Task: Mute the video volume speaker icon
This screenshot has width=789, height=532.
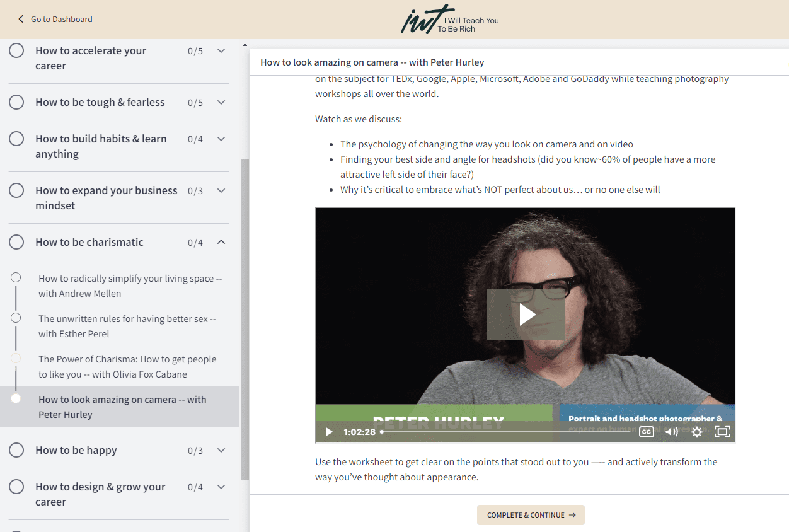Action: coord(672,432)
